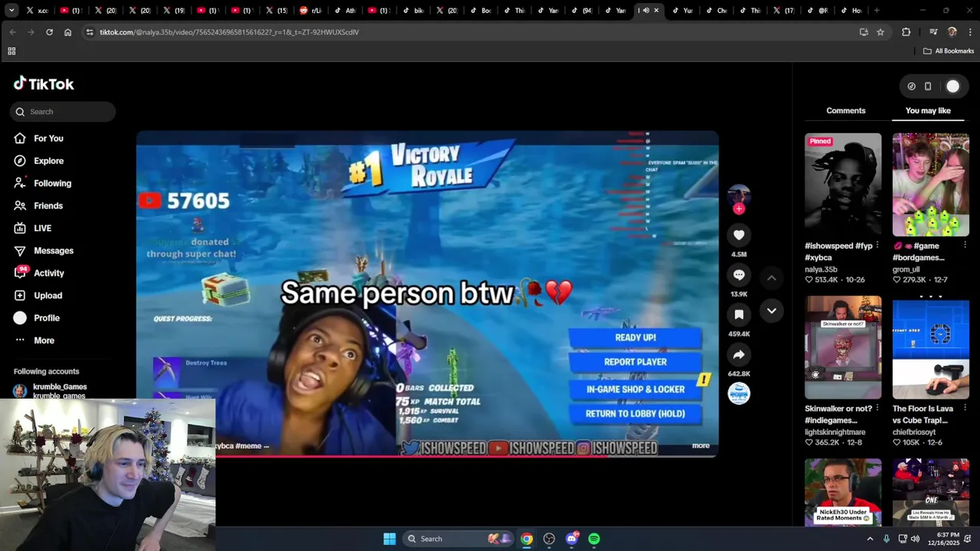Click the phone app icon in the top pill
The height and width of the screenshot is (551, 980).
pos(928,86)
